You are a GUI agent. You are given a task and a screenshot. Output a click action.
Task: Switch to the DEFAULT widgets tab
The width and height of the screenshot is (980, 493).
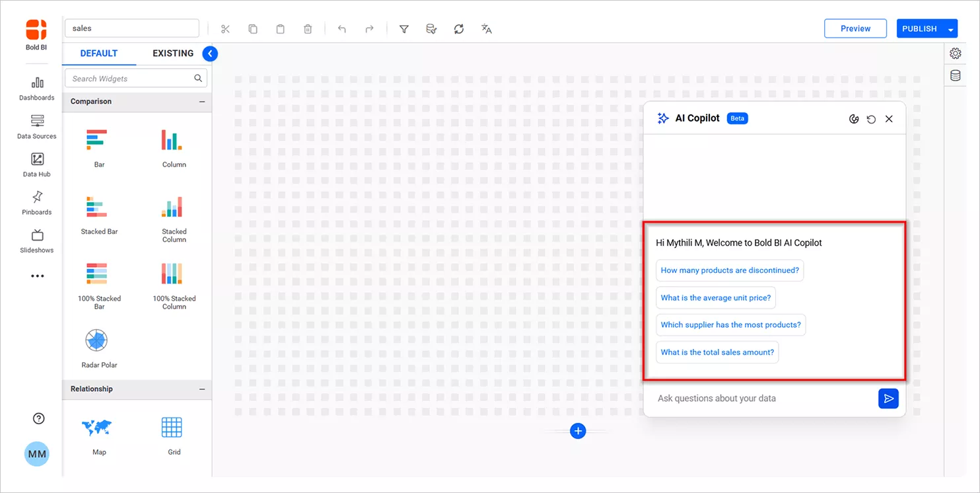(x=99, y=54)
